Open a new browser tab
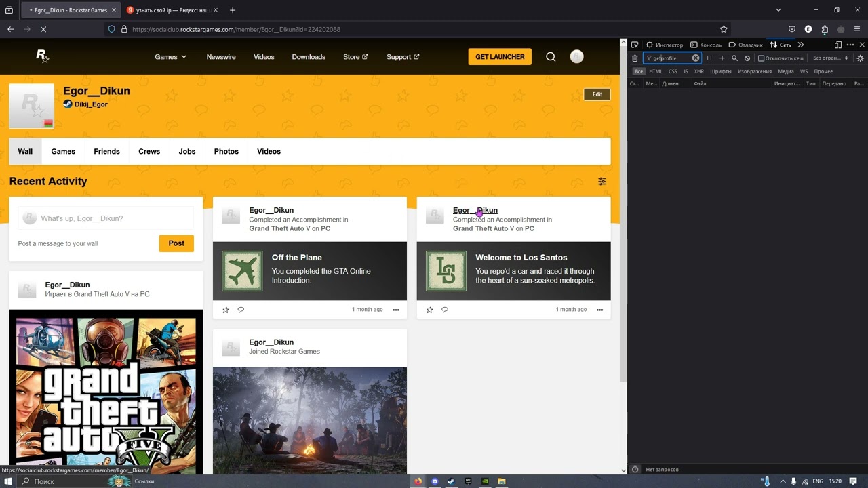 233,10
